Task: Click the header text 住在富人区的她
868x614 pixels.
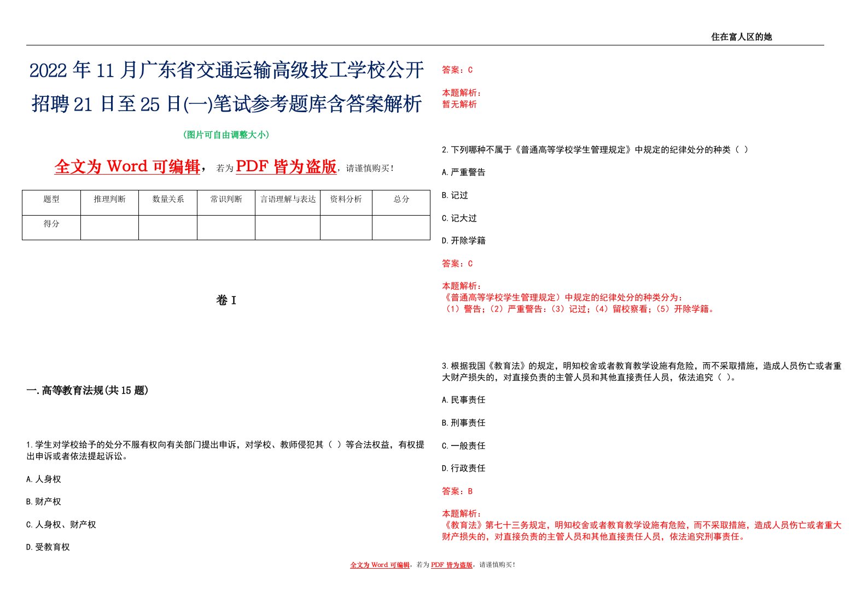Action: (x=741, y=37)
